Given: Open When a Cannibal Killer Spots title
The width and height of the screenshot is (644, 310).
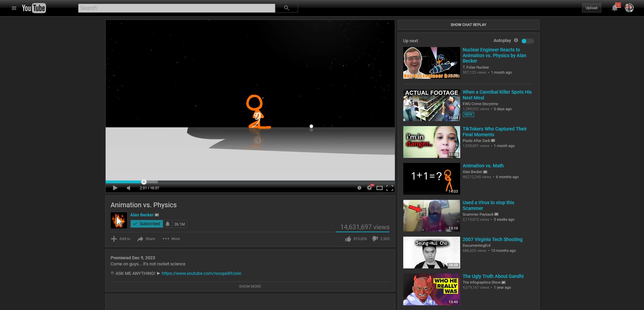Looking at the screenshot, I should [497, 95].
